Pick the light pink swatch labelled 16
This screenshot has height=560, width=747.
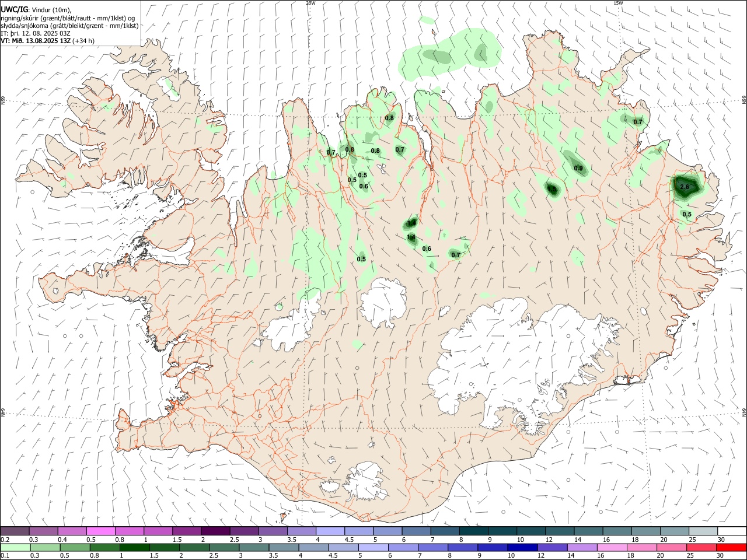[x=612, y=547]
